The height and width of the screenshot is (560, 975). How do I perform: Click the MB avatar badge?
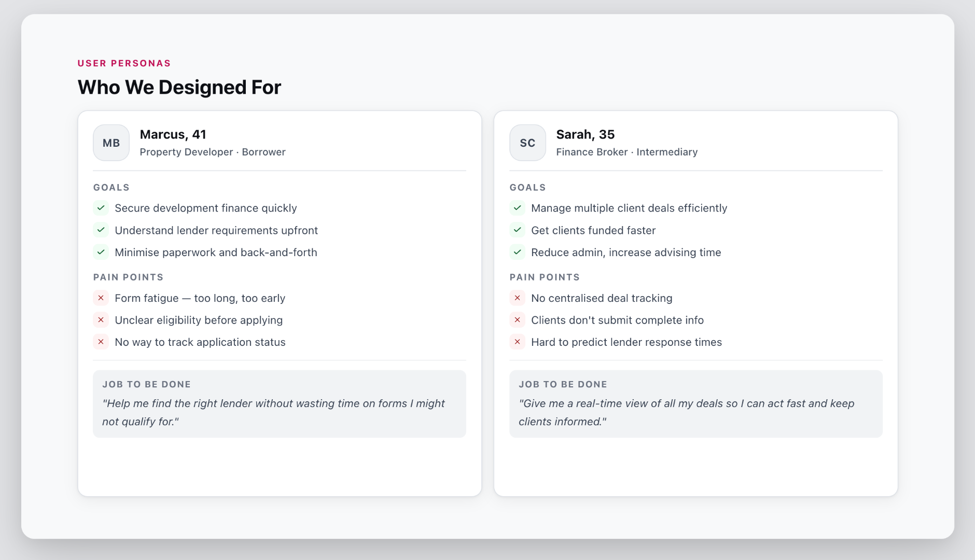click(111, 143)
